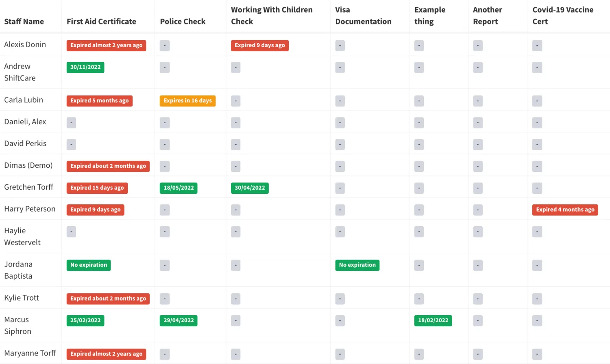
Task: Open Carla Lubin's 'Expires in 16 days' badge
Action: [187, 101]
